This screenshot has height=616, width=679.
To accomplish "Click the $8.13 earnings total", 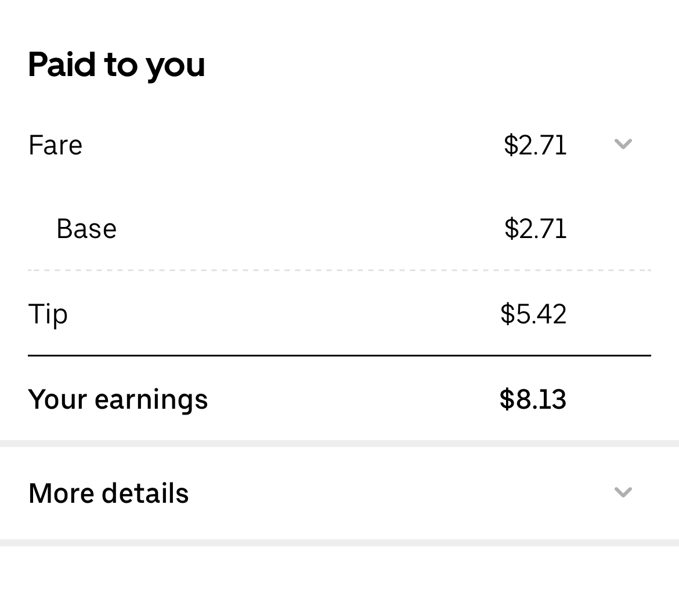I will 533,398.
